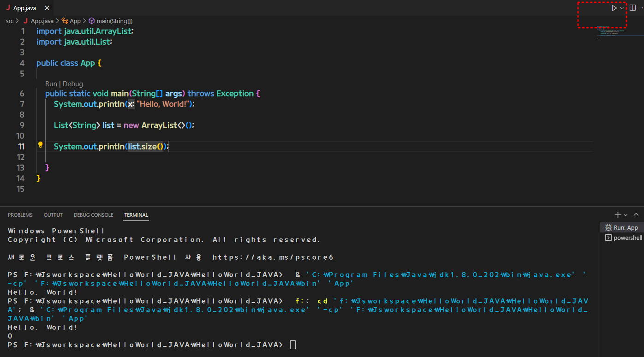Click the Run Java play button
The width and height of the screenshot is (644, 357).
614,8
